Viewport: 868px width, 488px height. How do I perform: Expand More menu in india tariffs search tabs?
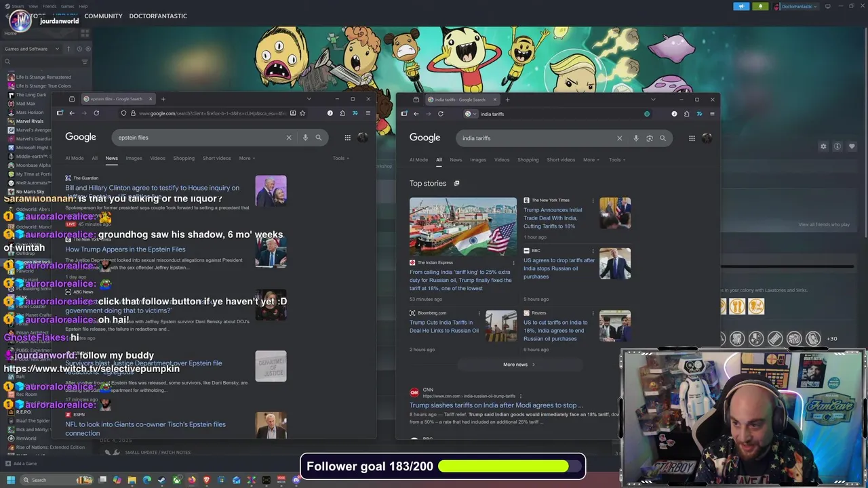(591, 160)
